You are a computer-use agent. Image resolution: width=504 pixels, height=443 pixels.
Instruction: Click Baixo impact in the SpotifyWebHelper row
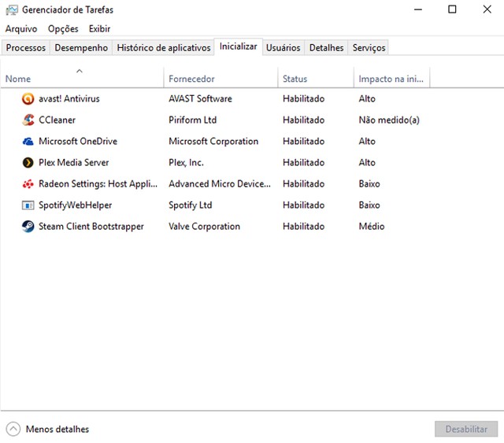tap(369, 205)
